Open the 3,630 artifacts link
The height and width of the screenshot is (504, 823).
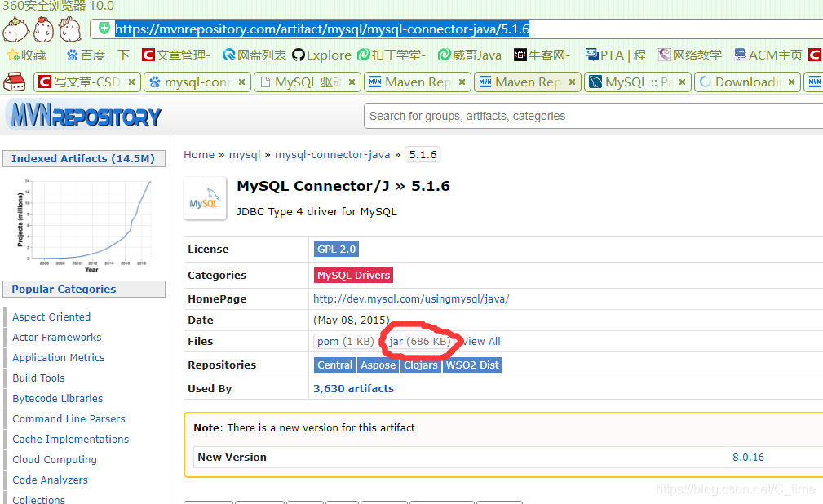pyautogui.click(x=353, y=388)
